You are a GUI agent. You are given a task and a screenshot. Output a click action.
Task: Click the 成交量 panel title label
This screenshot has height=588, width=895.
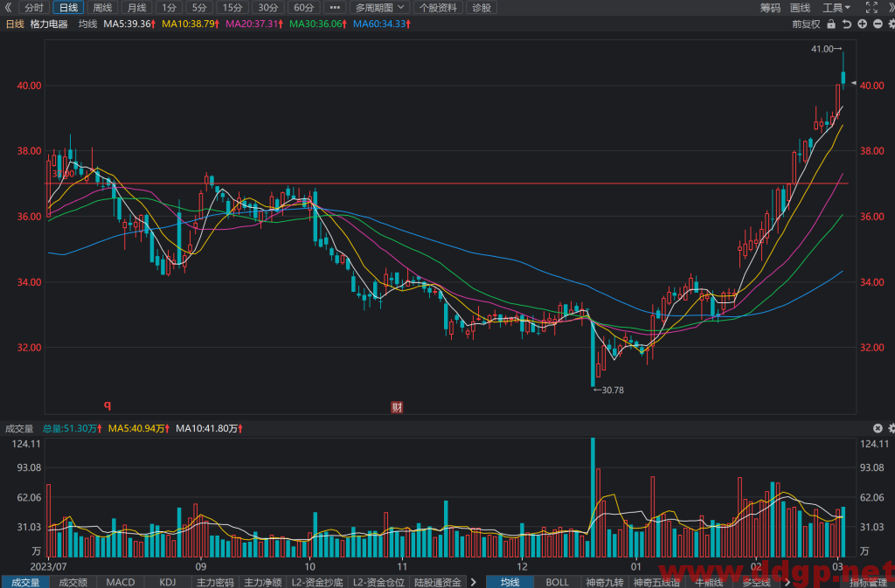point(19,428)
